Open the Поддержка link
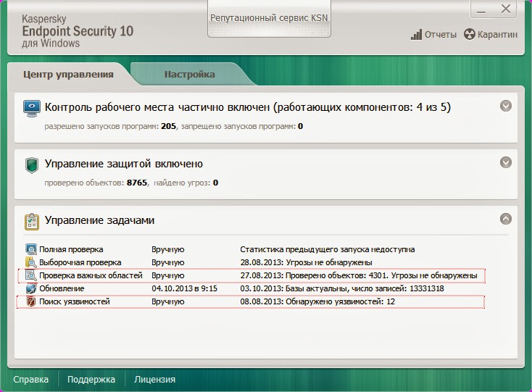The height and width of the screenshot is (392, 532). click(91, 380)
